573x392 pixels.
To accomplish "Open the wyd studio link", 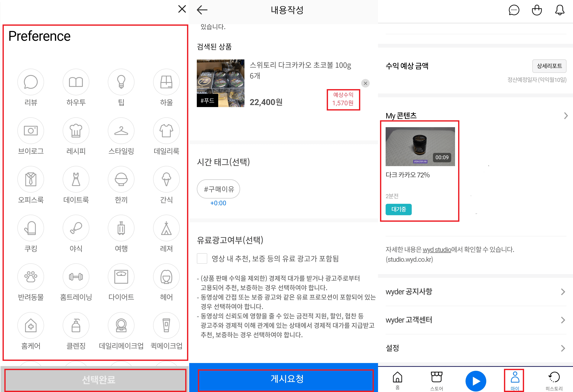I will 437,249.
